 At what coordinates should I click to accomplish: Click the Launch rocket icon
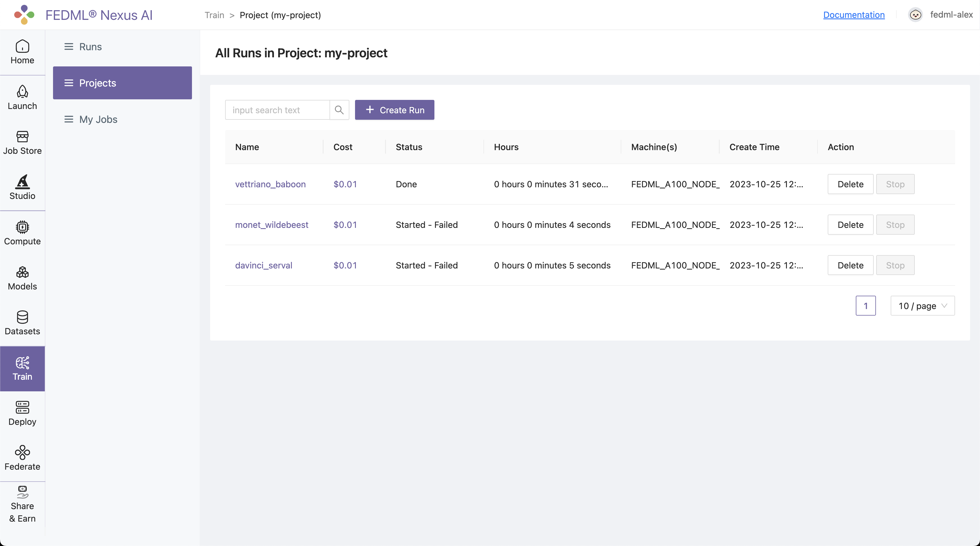click(22, 92)
